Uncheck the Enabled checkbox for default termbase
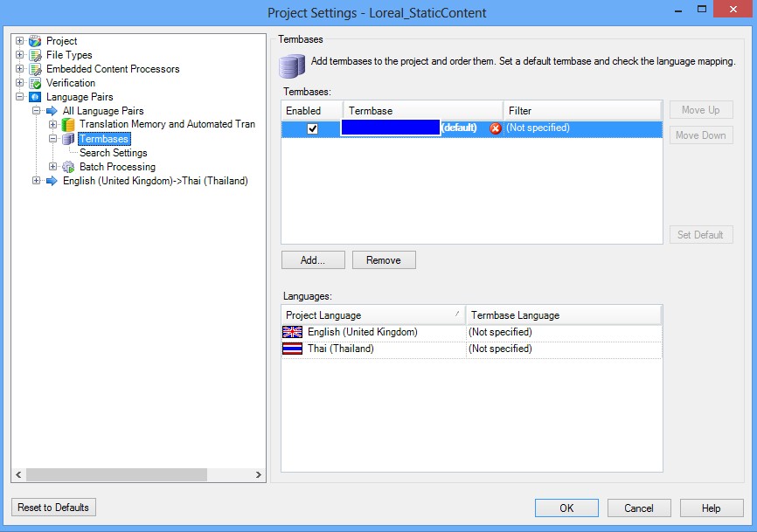This screenshot has width=757, height=532. [312, 128]
